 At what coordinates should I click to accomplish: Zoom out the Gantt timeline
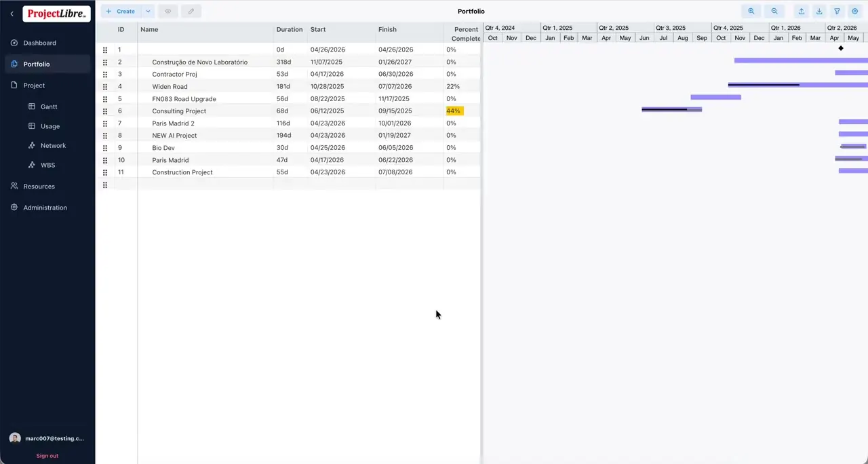[774, 12]
